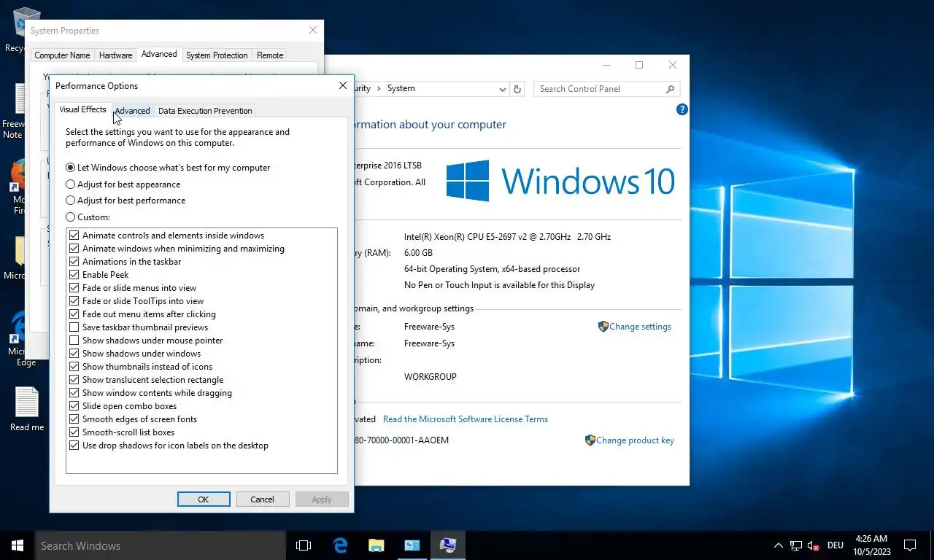The image size is (934, 560).
Task: Open the Start menu Windows icon
Action: pyautogui.click(x=18, y=545)
